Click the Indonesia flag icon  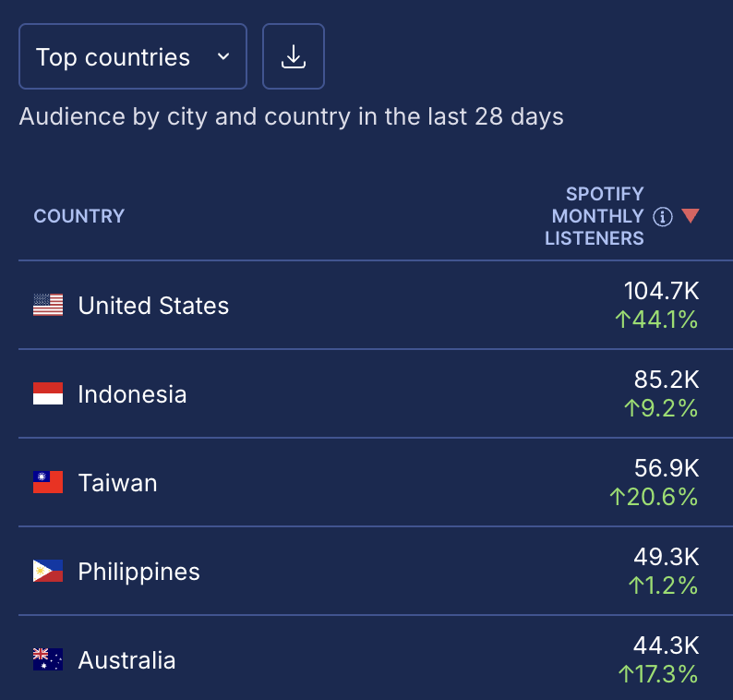(48, 393)
